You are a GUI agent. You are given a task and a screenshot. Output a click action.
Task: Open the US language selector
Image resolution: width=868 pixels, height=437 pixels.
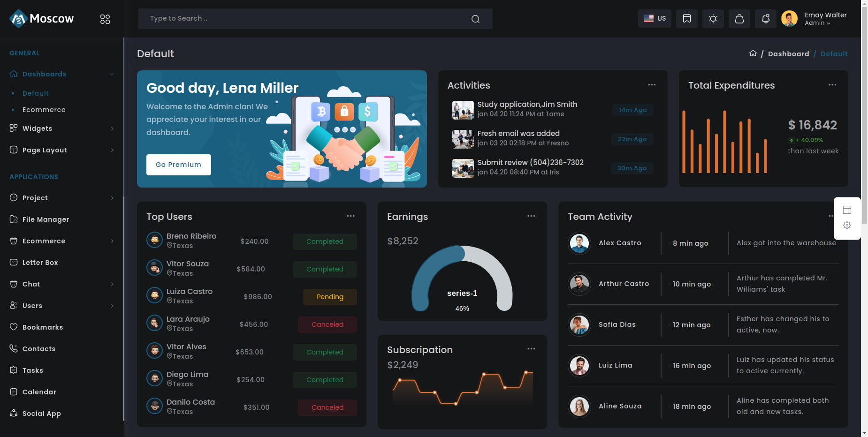[655, 19]
